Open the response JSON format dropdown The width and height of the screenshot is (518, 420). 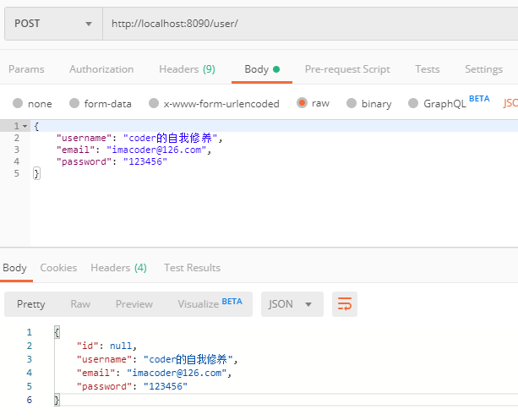tap(292, 304)
